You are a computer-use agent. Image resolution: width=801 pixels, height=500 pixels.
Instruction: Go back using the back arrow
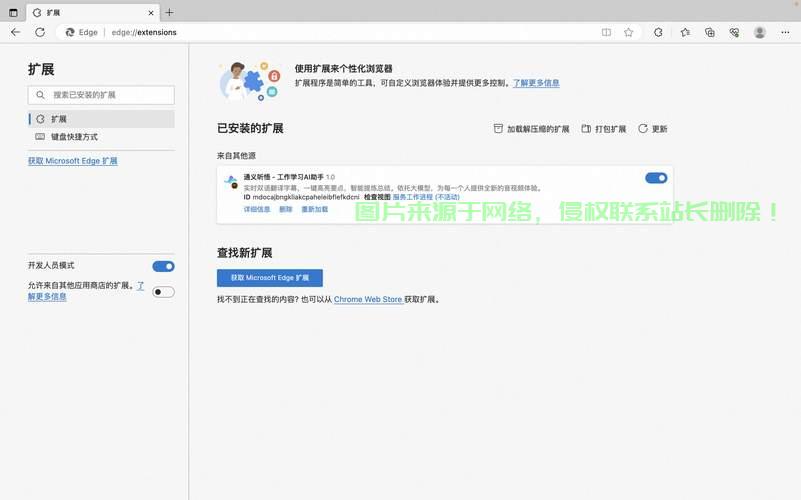[x=15, y=32]
